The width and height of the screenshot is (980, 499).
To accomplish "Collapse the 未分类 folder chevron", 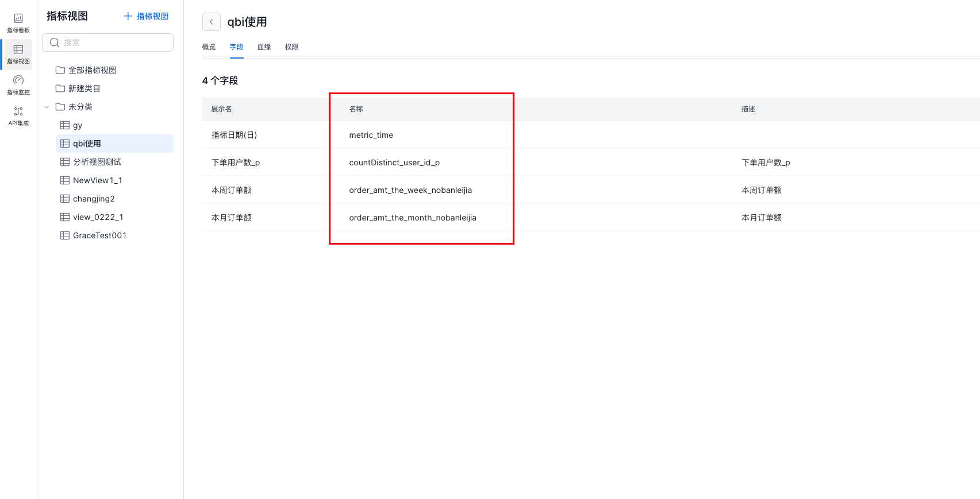I will pos(47,107).
